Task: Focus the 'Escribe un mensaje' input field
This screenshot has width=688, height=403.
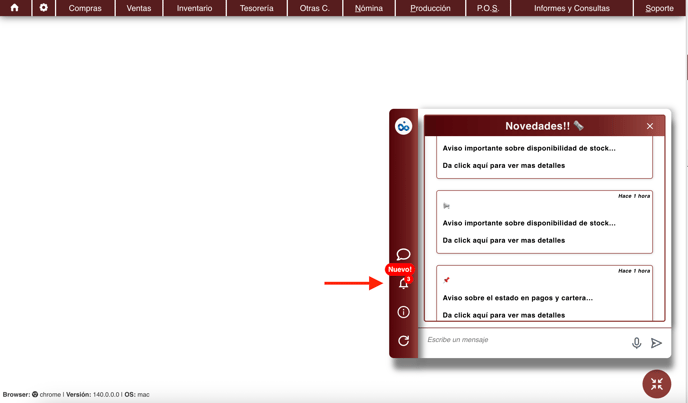Action: click(520, 341)
